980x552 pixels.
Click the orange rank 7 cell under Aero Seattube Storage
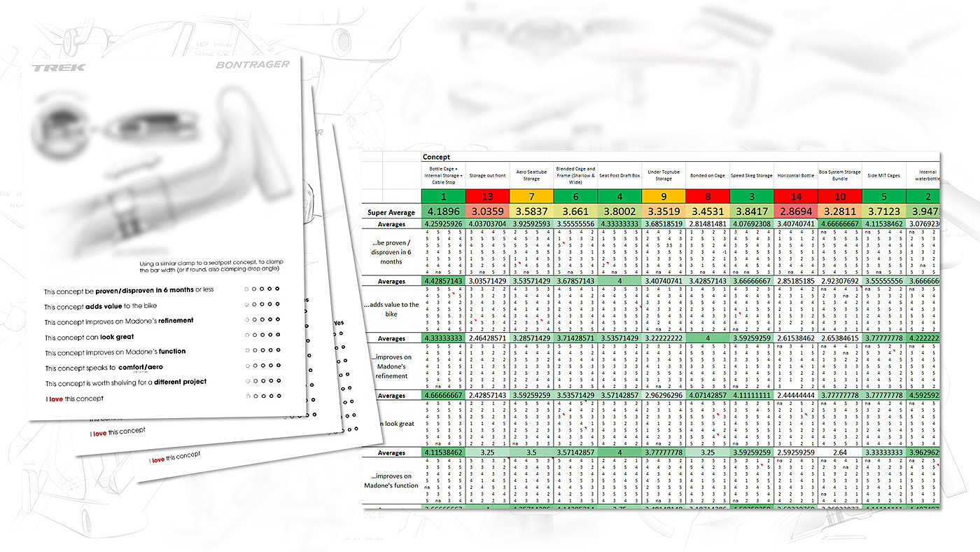coord(531,196)
